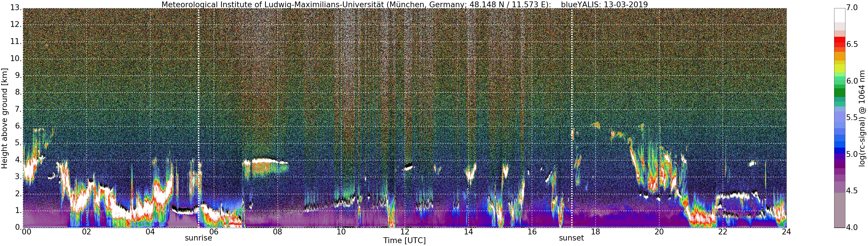Image resolution: width=868 pixels, height=246 pixels.
Task: Click the white band at the colorbar top
Action: [840, 15]
